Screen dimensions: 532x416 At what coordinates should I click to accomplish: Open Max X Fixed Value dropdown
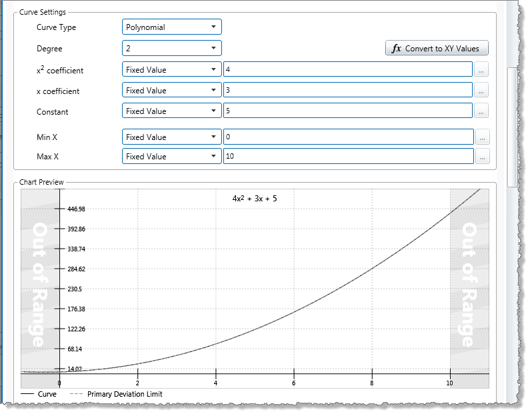[x=172, y=157]
